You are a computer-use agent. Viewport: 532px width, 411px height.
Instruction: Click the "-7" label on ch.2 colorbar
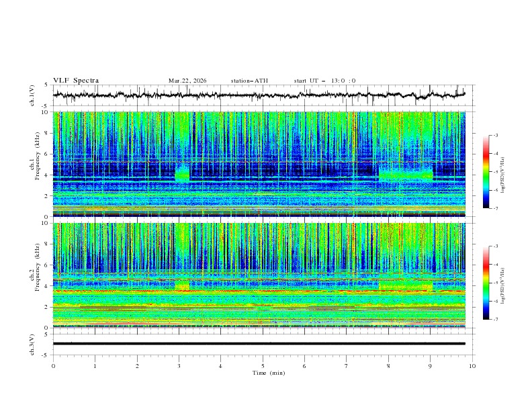pyautogui.click(x=496, y=320)
